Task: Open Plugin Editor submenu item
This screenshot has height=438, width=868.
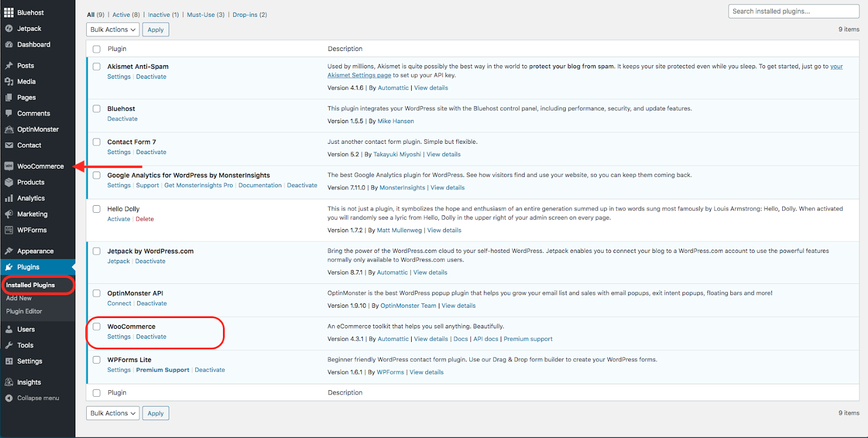Action: tap(24, 312)
